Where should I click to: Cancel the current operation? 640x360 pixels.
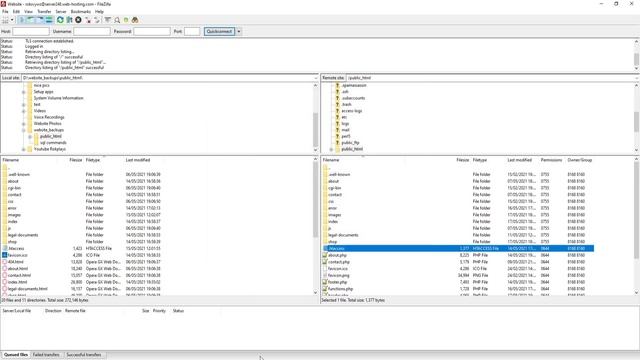78,20
